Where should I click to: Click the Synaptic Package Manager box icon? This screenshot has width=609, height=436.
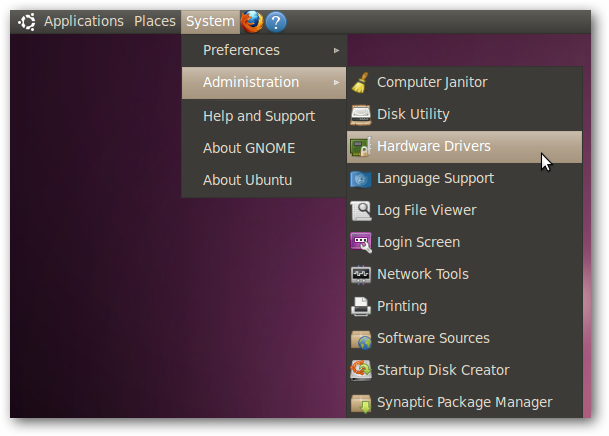click(x=361, y=403)
